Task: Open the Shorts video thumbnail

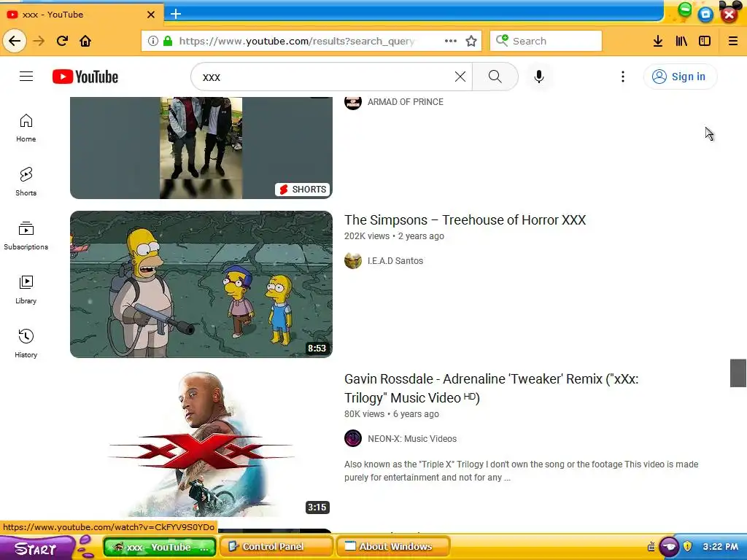Action: point(201,147)
